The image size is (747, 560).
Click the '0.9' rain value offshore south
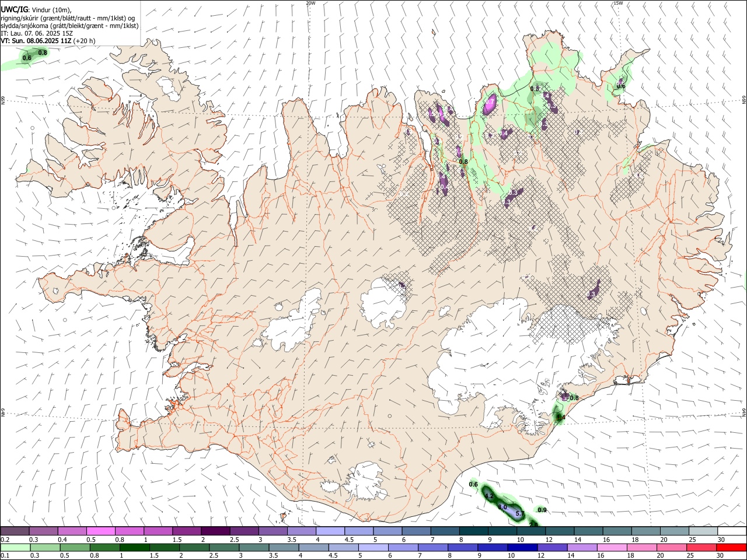coord(542,510)
